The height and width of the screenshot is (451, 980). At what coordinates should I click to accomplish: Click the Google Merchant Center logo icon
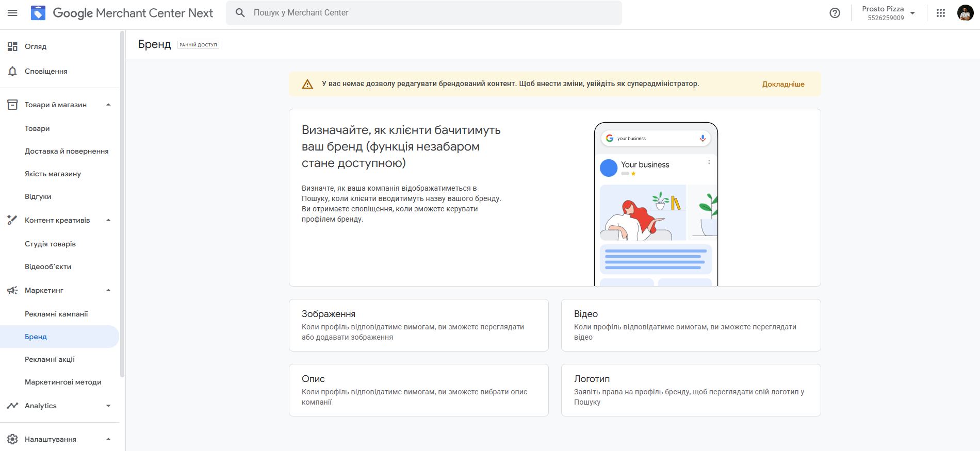pyautogui.click(x=38, y=13)
